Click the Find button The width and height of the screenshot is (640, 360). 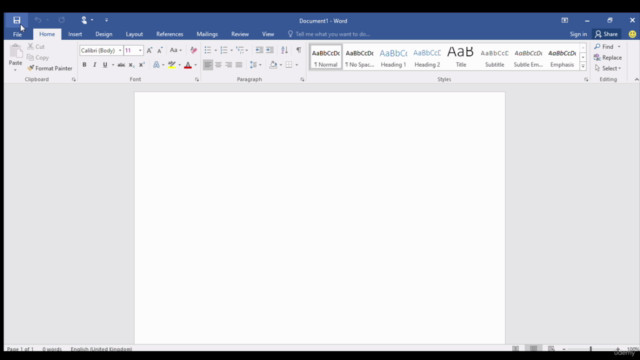tap(604, 47)
